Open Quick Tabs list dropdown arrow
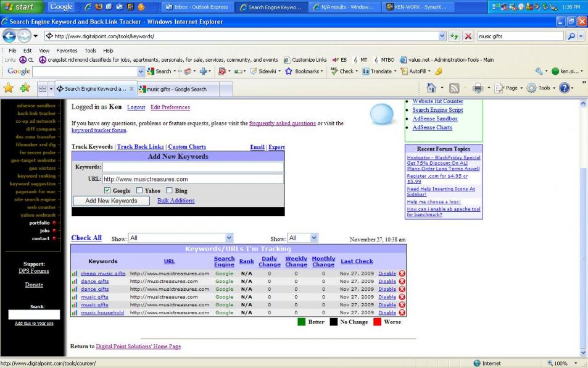Screen dimensions: 588x368 point(51,89)
